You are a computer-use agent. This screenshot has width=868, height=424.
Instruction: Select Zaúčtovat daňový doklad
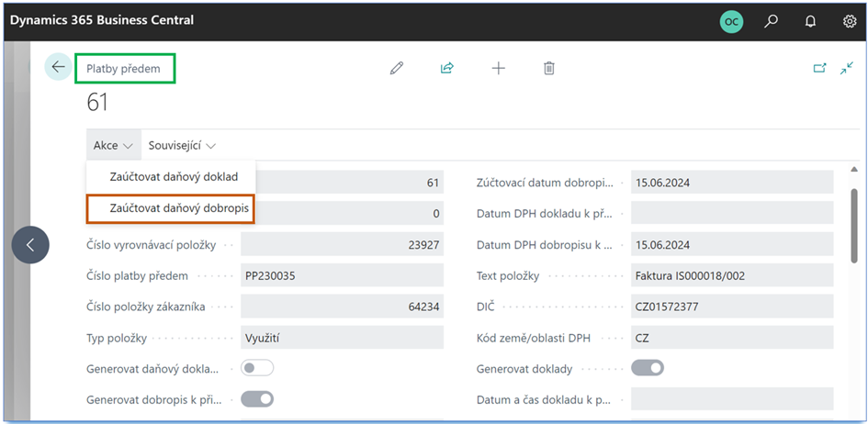coord(173,176)
